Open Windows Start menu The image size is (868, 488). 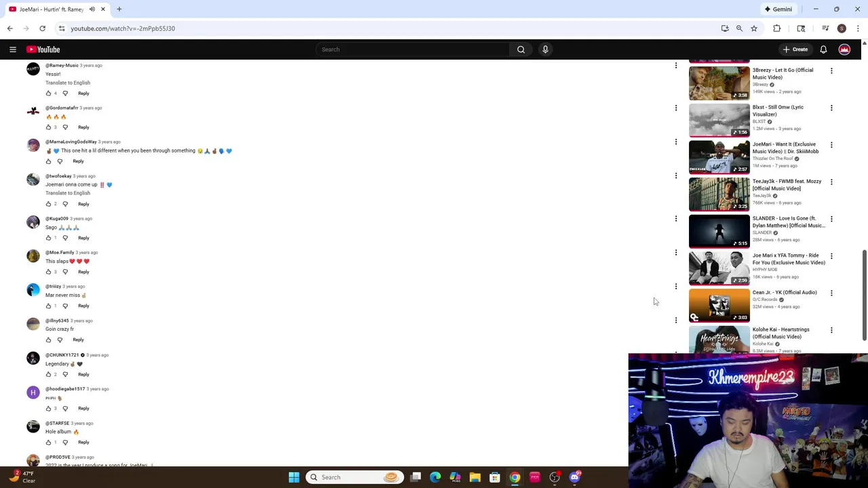point(294,477)
